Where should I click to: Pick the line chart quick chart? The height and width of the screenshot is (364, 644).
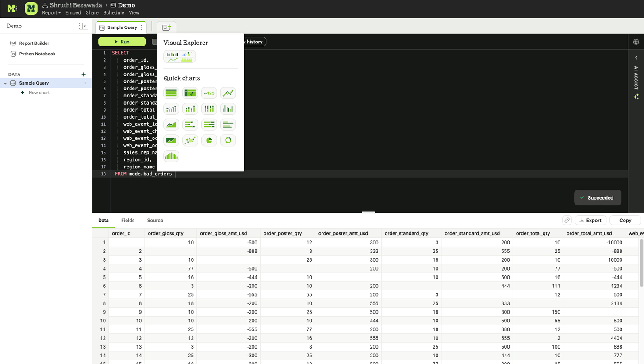point(228,93)
